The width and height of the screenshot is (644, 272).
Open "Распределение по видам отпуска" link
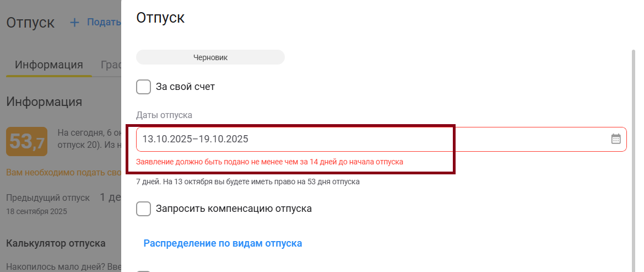point(223,243)
